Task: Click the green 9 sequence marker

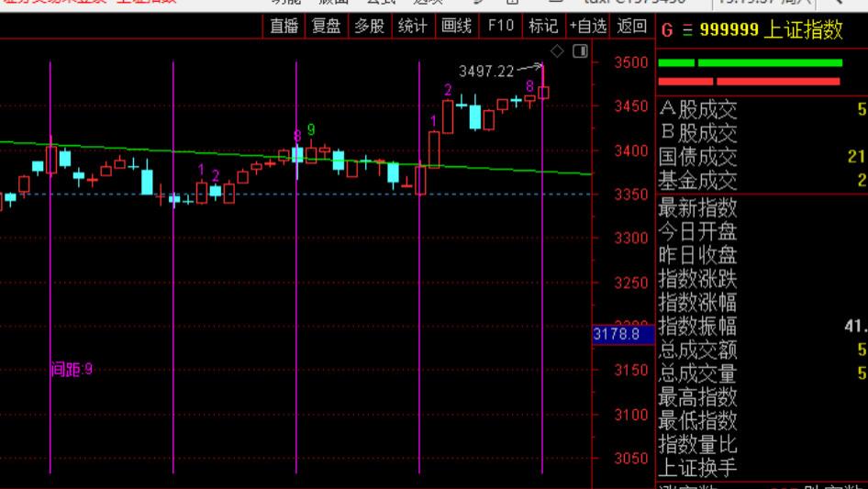Action: pyautogui.click(x=311, y=129)
